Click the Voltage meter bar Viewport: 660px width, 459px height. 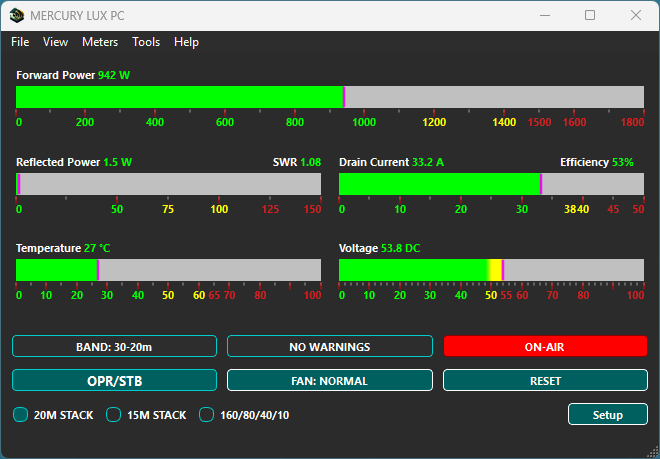[491, 270]
